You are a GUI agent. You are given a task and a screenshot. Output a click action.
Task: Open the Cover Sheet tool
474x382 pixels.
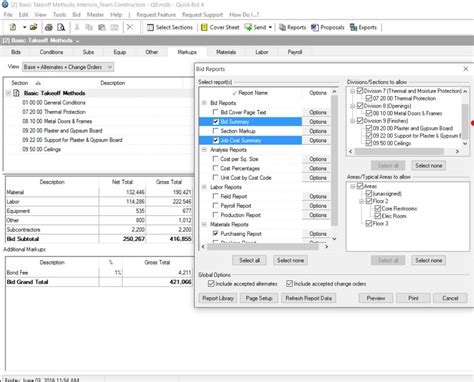[220, 27]
